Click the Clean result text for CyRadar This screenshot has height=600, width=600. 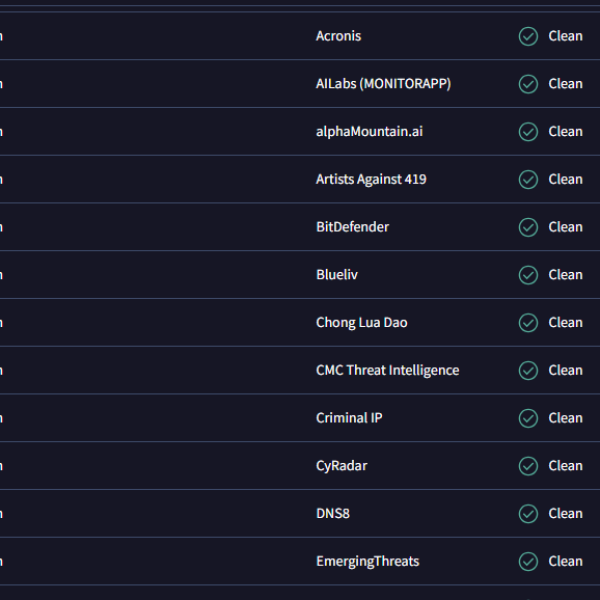(565, 466)
